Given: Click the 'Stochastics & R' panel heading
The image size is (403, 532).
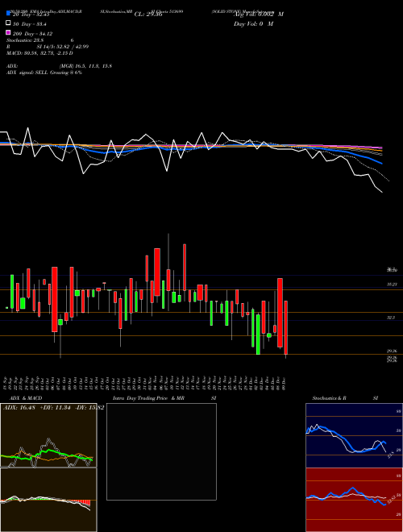Looking at the screenshot, I should coord(330,398).
